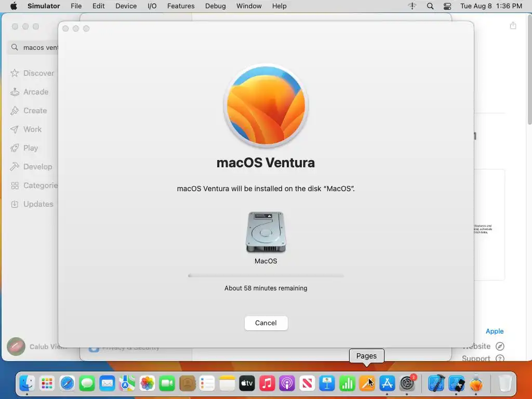Open the Support link in App Store

coord(483,358)
